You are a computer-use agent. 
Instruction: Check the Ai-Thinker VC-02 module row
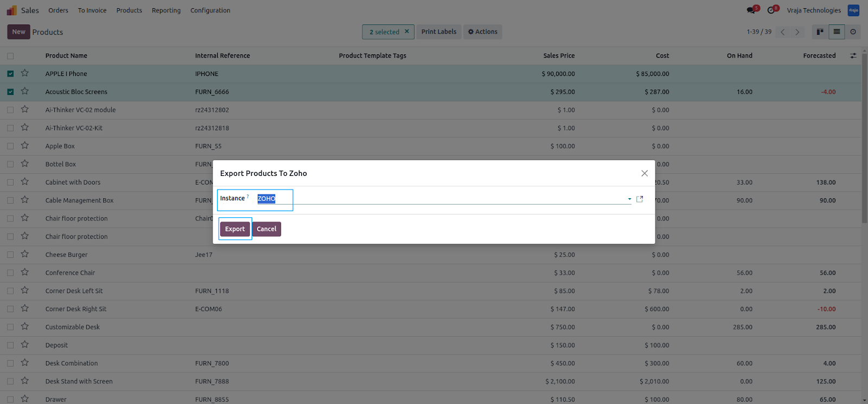10,110
